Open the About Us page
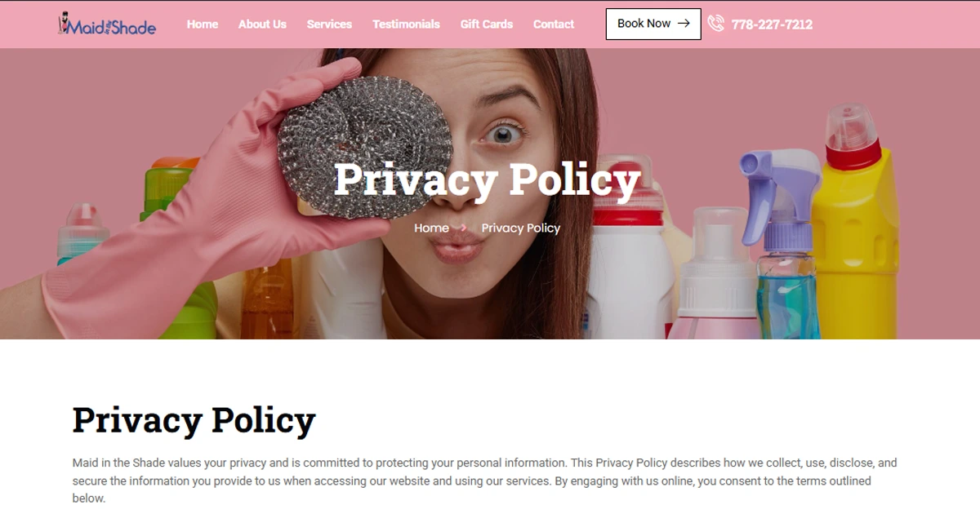The width and height of the screenshot is (980, 514). click(262, 24)
